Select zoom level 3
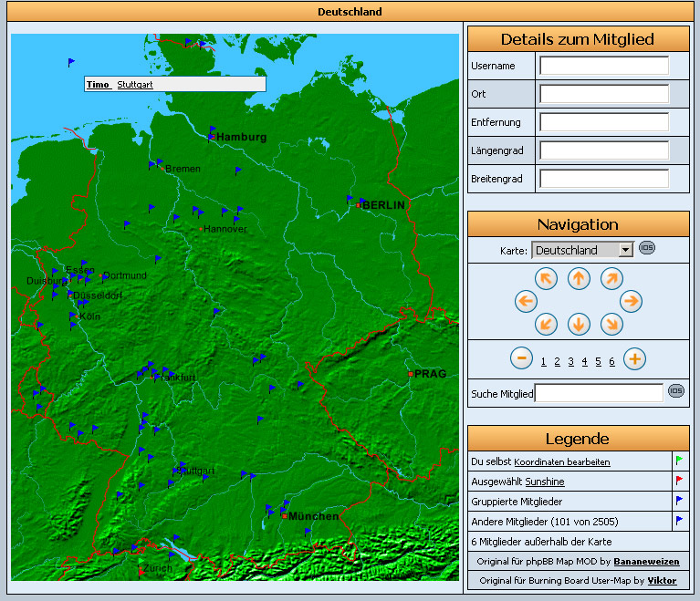 pyautogui.click(x=570, y=362)
